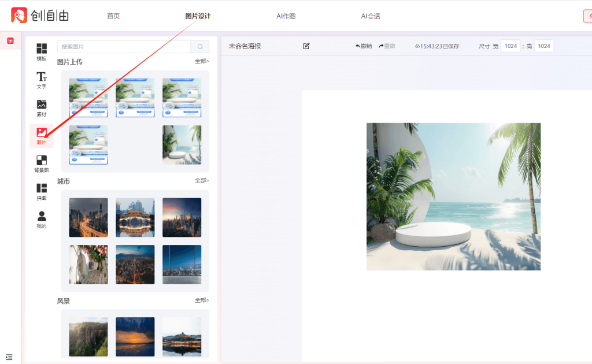The height and width of the screenshot is (364, 592).
Task: Click the canvas width 1024 field
Action: click(x=510, y=46)
